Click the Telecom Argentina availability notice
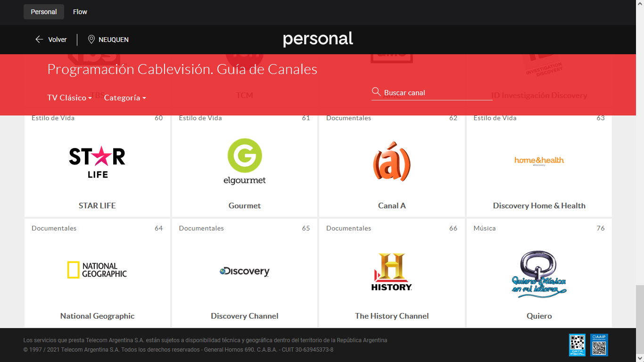This screenshot has height=362, width=644. 206,340
